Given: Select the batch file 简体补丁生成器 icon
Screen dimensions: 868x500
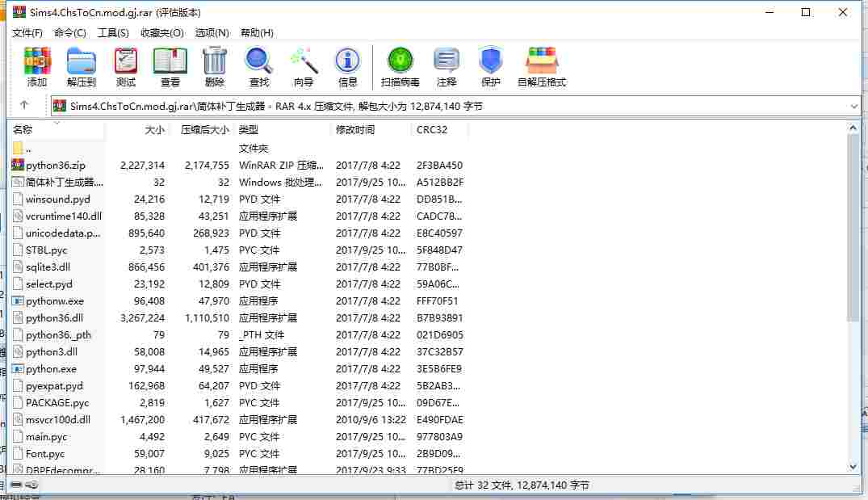Looking at the screenshot, I should point(18,182).
